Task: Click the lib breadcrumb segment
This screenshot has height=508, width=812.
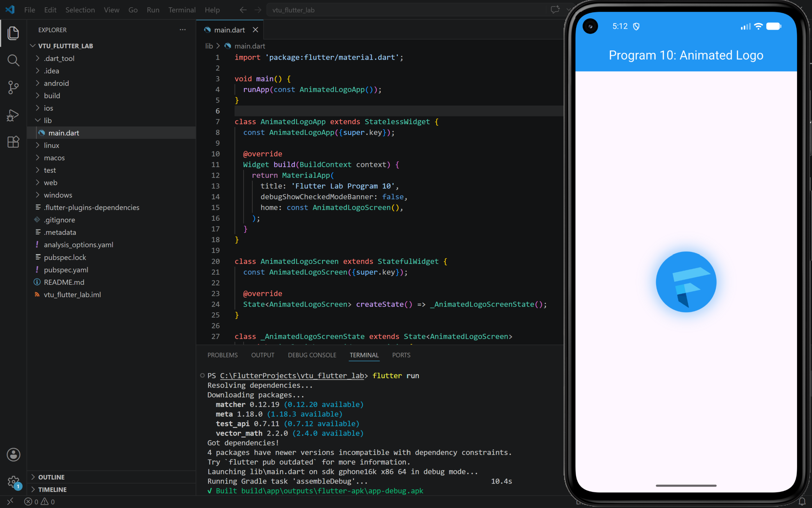Action: 209,46
